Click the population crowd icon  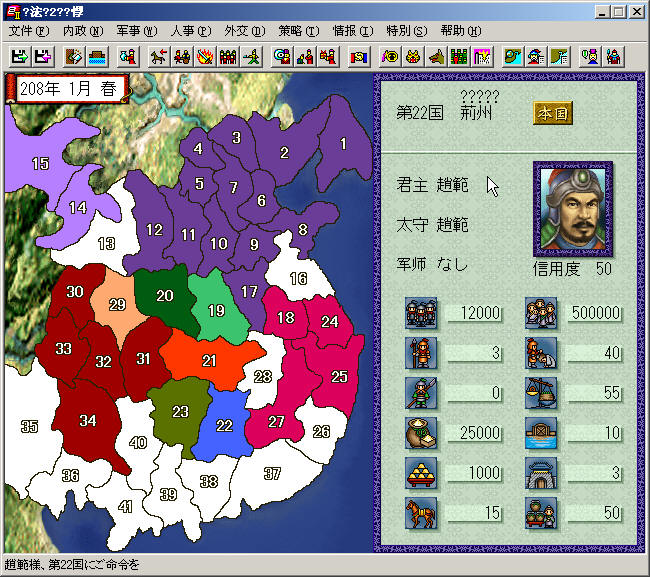[541, 314]
